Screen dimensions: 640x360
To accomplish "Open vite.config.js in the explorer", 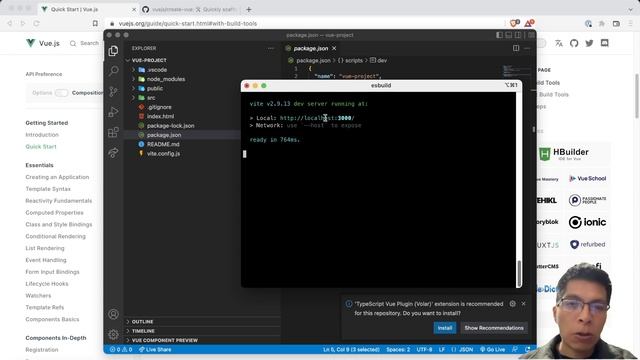I will pos(163,153).
